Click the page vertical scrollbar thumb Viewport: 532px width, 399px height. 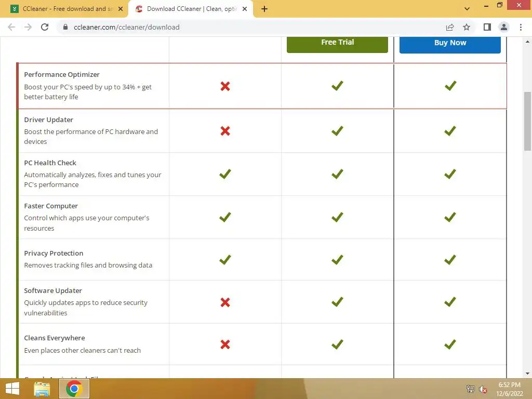pos(527,121)
